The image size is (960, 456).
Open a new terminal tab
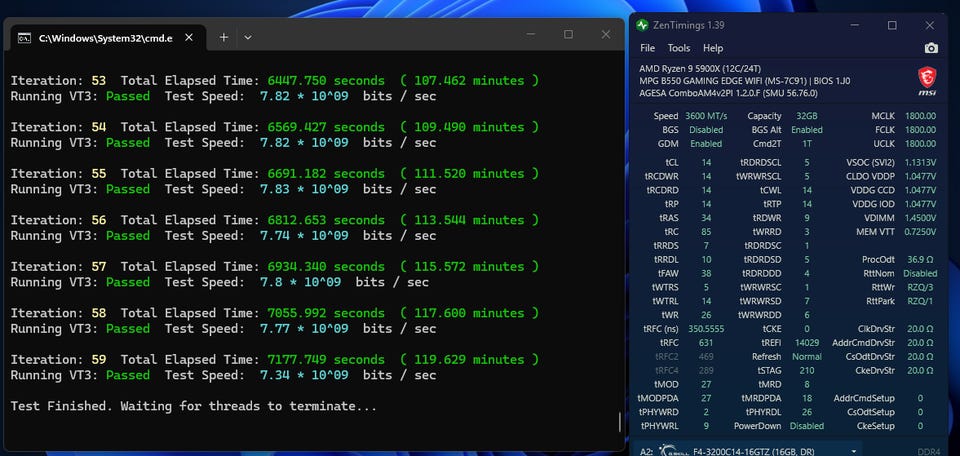click(x=223, y=37)
